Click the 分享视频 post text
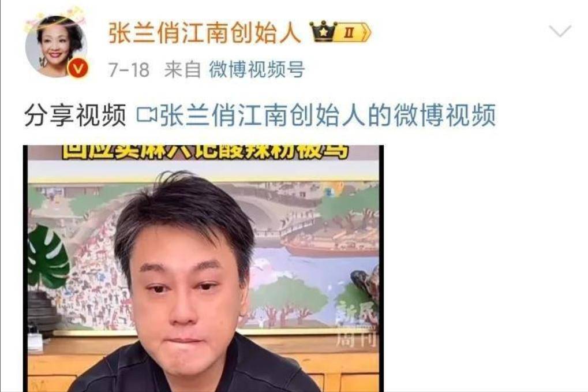Screen dimensions: 588x392 pos(75,115)
